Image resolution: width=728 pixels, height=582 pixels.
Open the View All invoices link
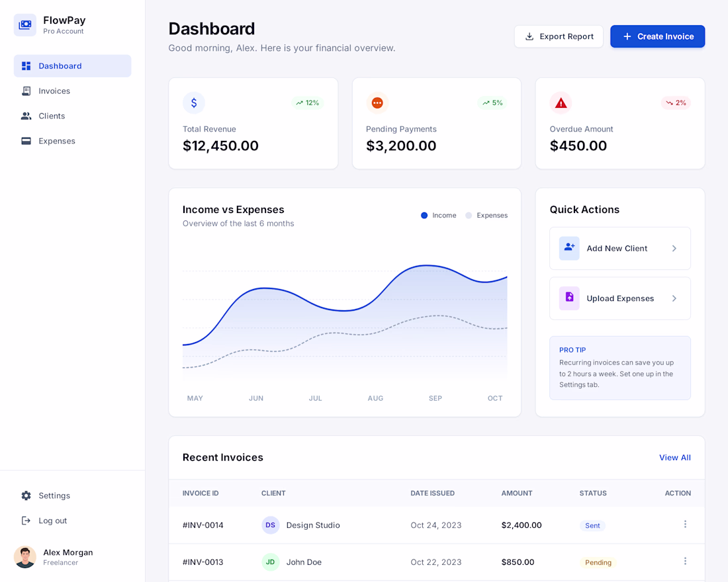tap(674, 458)
